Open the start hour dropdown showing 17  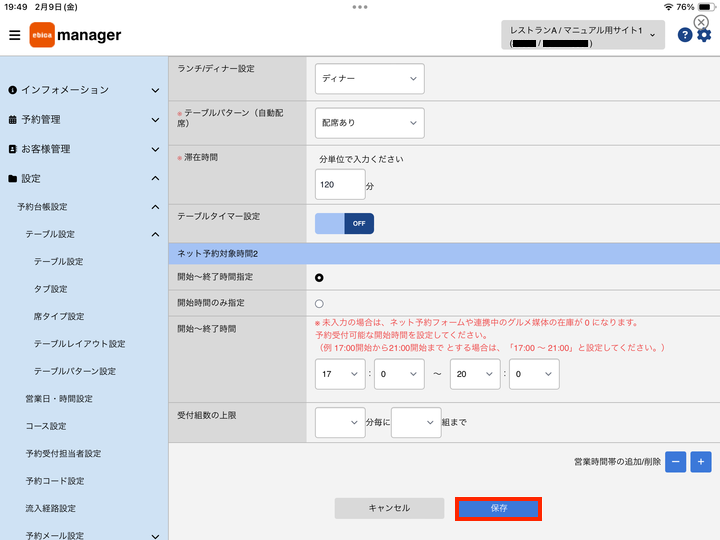tap(340, 374)
